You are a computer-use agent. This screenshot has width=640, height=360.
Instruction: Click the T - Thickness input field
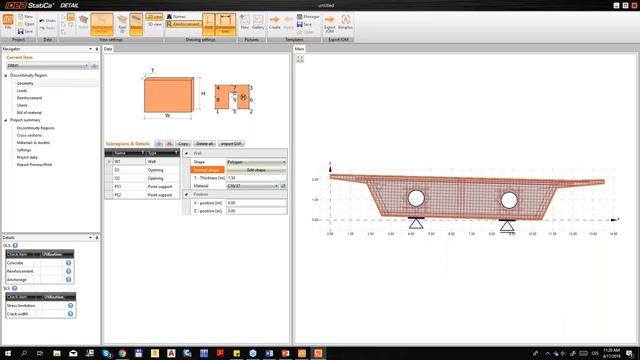coord(256,178)
